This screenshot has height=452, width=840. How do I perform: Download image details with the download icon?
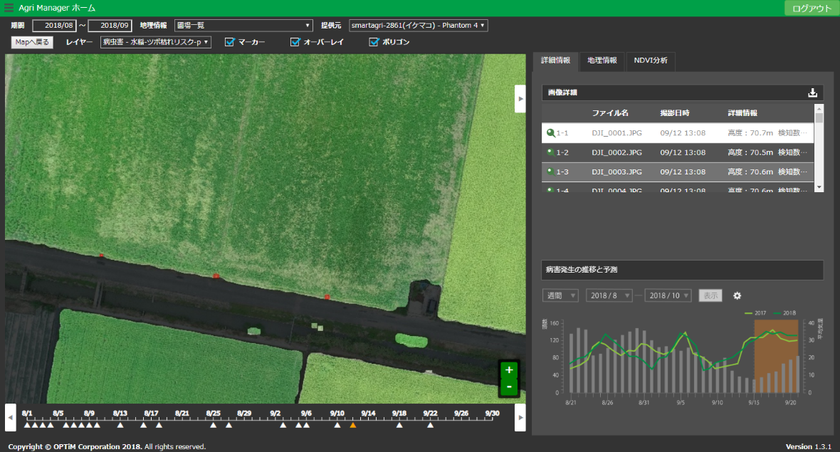point(813,93)
